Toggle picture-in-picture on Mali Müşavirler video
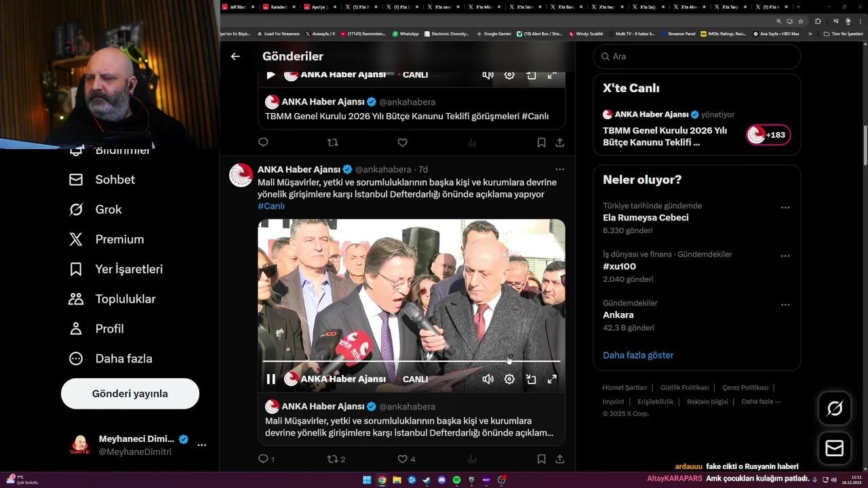Image resolution: width=868 pixels, height=488 pixels. [531, 379]
